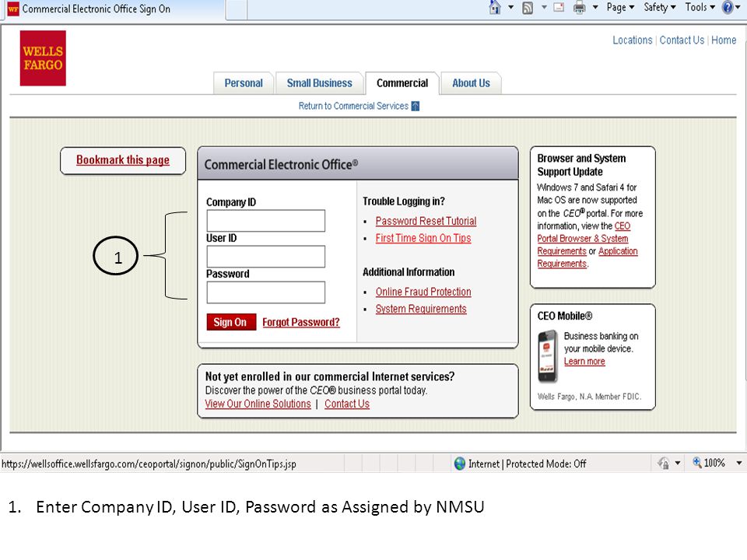Click the Home link at top right
This screenshot has height=560, width=747.
click(724, 40)
